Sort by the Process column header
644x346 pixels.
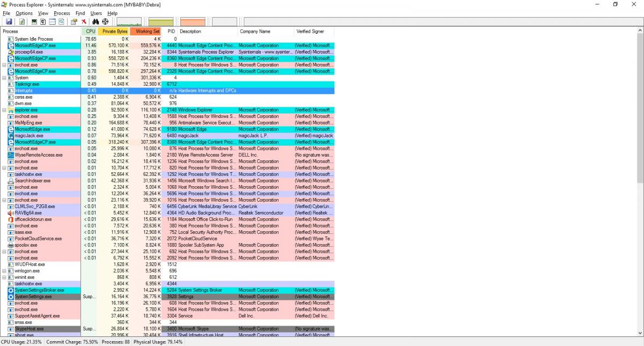point(41,32)
